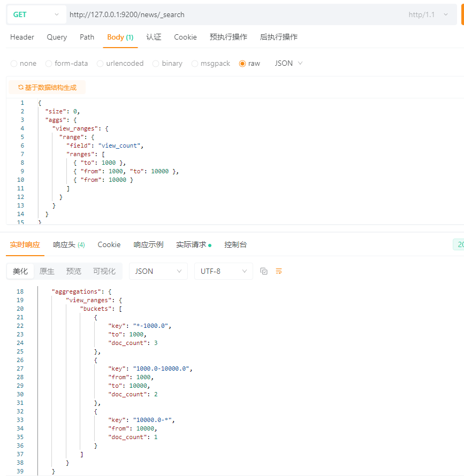
Task: Click the "size": 0 line in body editor
Action: (x=62, y=111)
